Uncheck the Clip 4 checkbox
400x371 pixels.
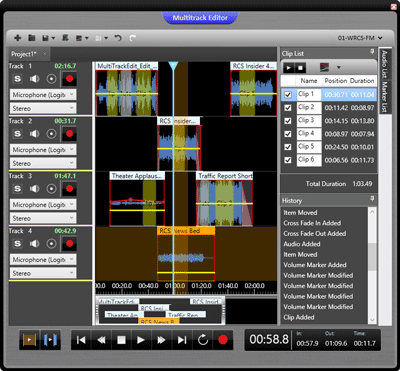[288, 134]
